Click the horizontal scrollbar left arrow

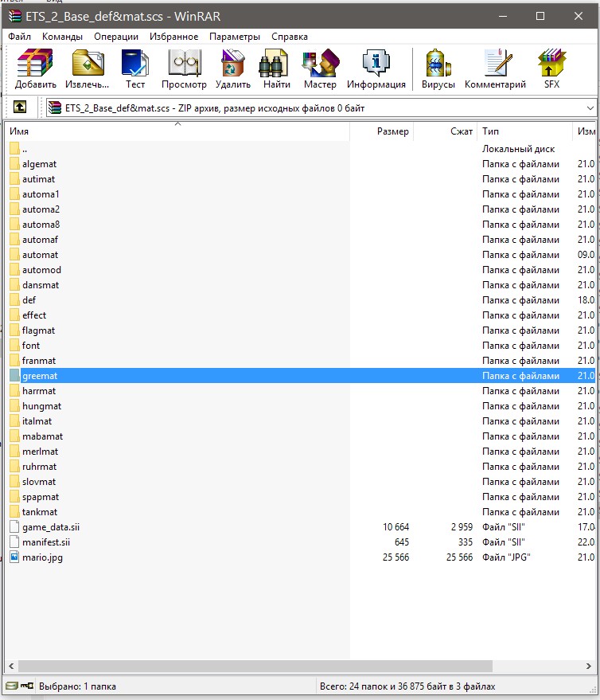click(x=11, y=666)
